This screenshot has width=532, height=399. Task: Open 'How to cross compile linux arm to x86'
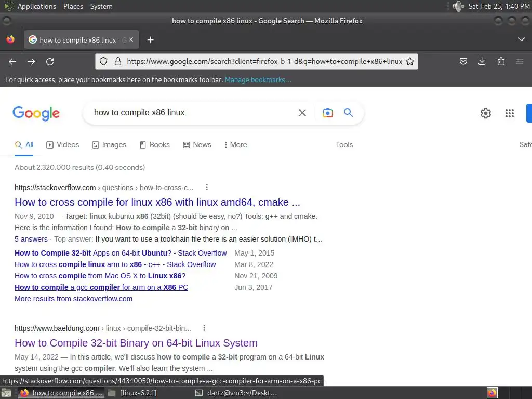(115, 264)
